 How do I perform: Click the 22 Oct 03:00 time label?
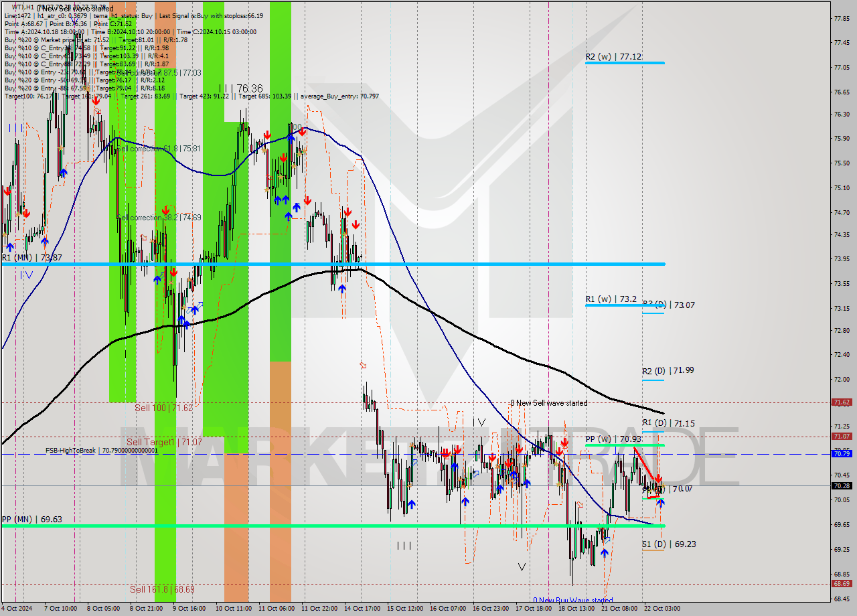coord(663,609)
